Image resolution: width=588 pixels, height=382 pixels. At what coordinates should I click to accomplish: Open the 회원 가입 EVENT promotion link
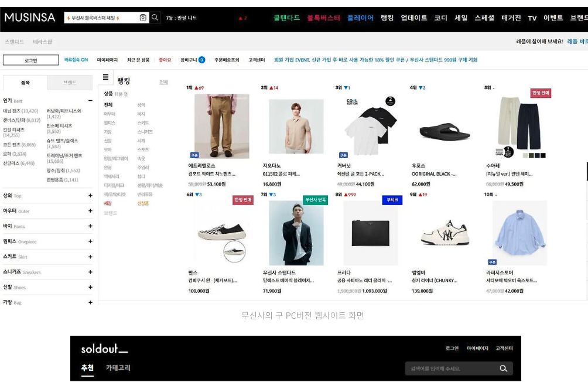click(x=375, y=60)
